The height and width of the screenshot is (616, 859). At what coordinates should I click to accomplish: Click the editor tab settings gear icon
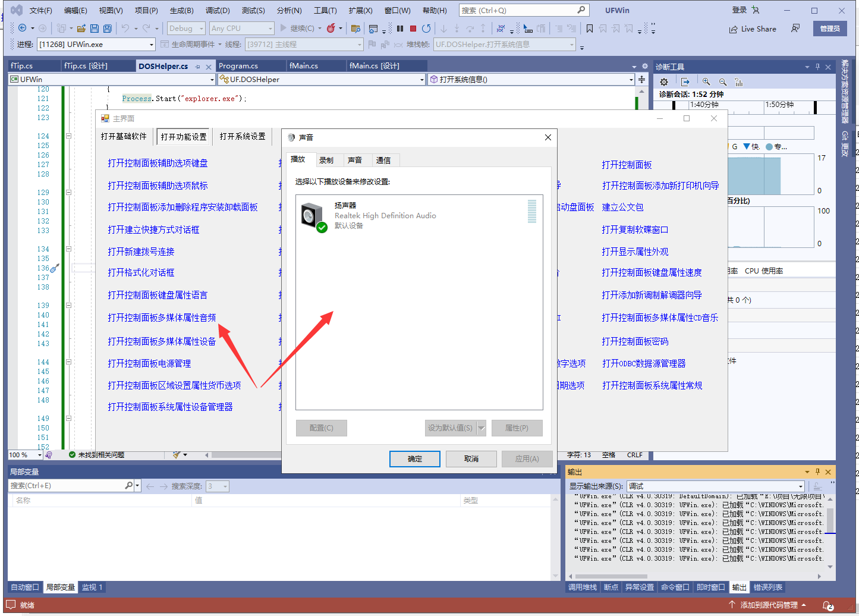(x=645, y=66)
